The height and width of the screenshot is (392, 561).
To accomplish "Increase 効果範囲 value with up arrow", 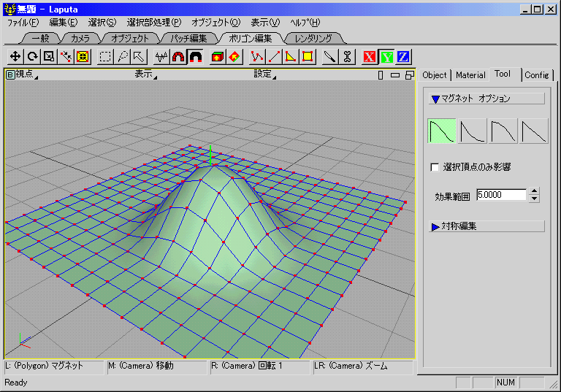I will pyautogui.click(x=534, y=191).
